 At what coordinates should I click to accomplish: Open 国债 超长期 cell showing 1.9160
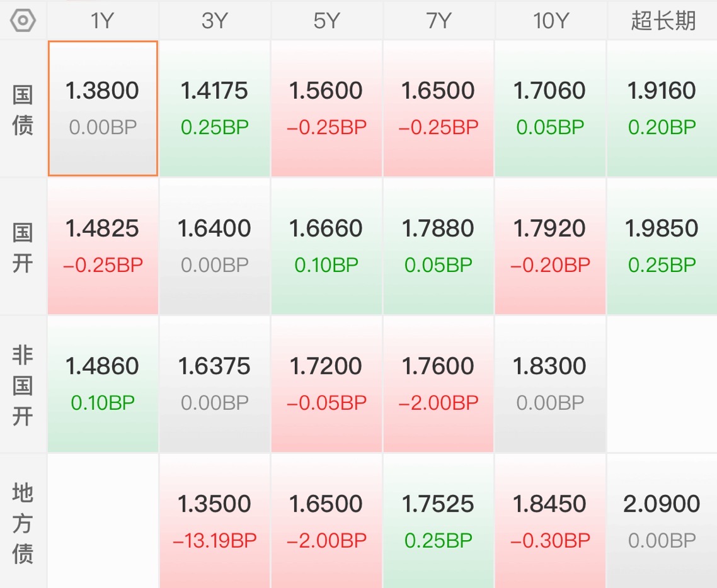click(663, 108)
